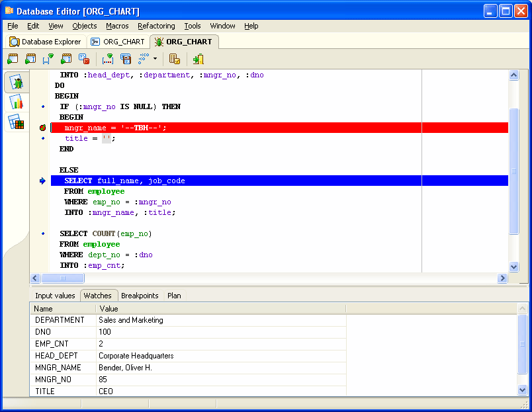Click the first run/debug toolbar icon
532x412 pixels.
point(13,59)
